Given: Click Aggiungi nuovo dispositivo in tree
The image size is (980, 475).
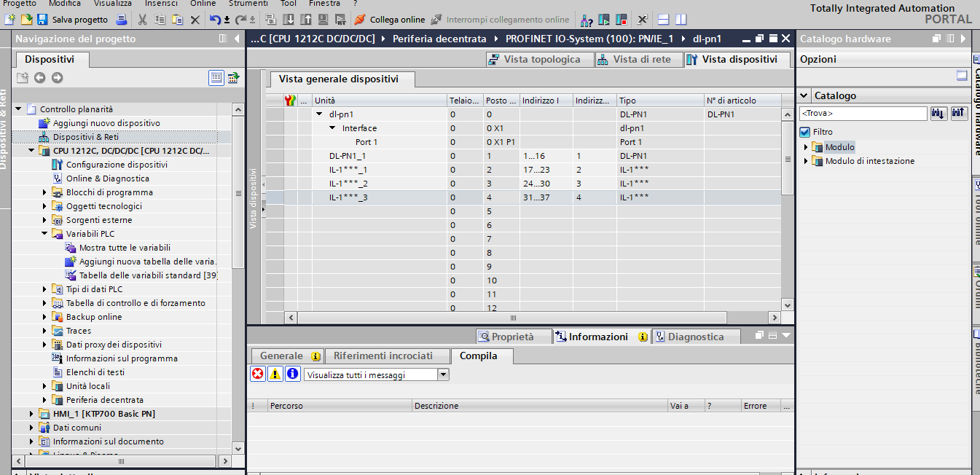Looking at the screenshot, I should (106, 123).
